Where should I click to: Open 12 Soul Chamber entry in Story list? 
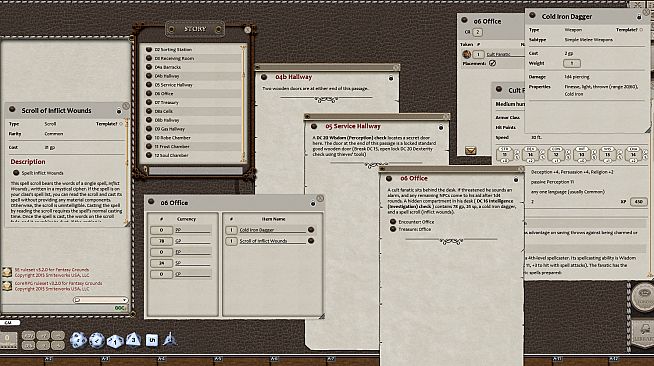point(171,155)
